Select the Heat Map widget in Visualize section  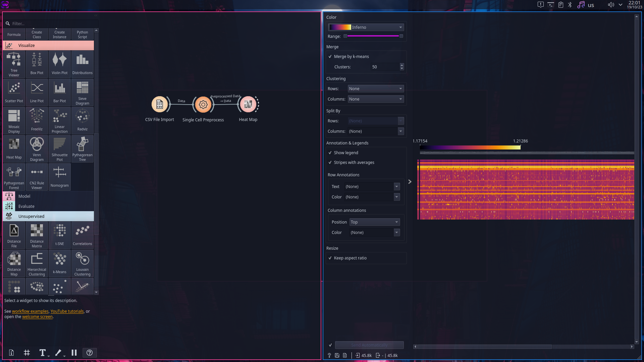point(14,148)
